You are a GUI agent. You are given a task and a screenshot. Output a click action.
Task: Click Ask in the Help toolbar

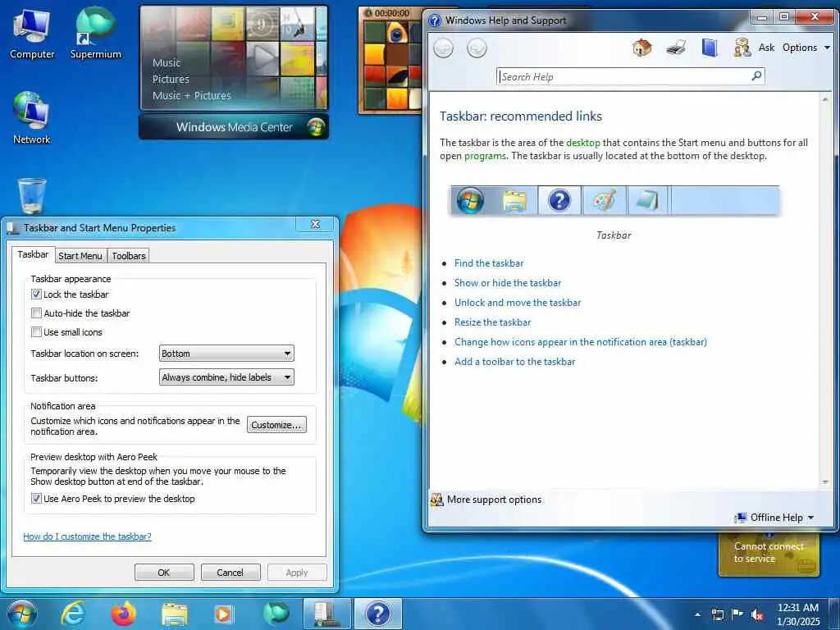click(766, 48)
